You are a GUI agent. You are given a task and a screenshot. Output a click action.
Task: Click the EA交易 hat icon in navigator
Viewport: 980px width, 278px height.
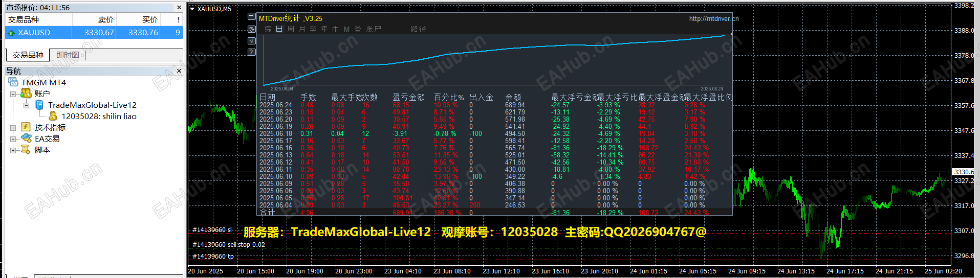click(x=26, y=138)
